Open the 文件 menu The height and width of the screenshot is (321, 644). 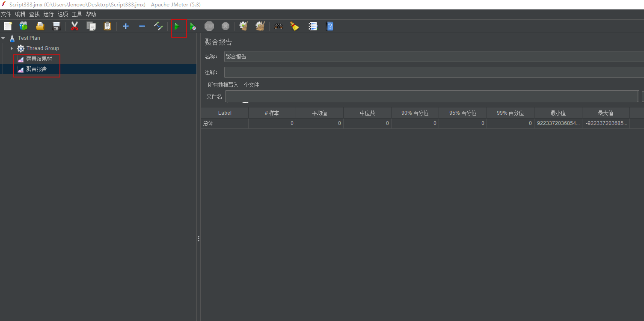(x=6, y=14)
